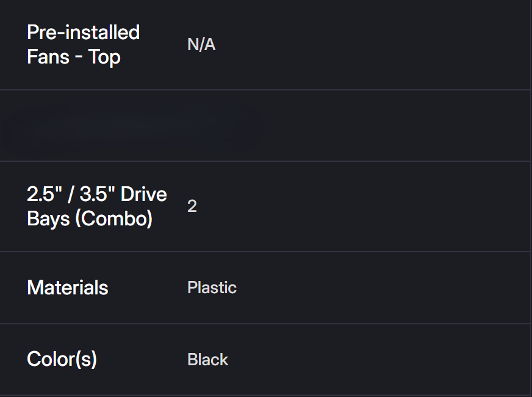532x397 pixels.
Task: Select the Black color value
Action: click(x=207, y=359)
